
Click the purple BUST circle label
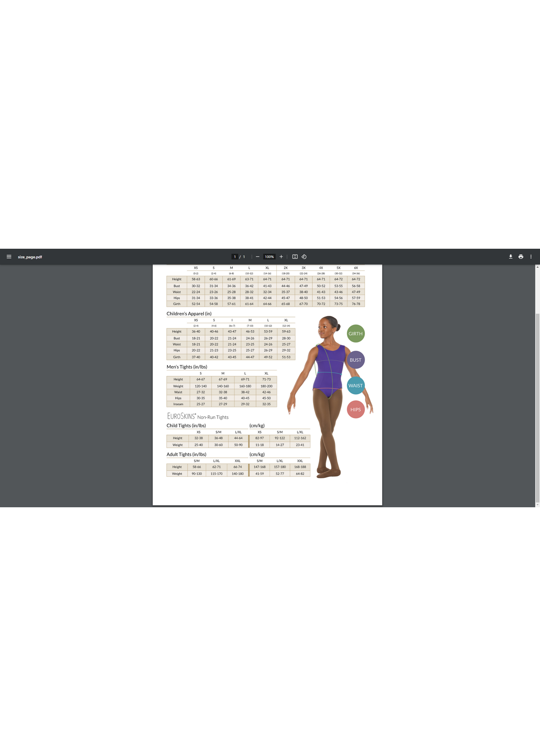pyautogui.click(x=355, y=360)
